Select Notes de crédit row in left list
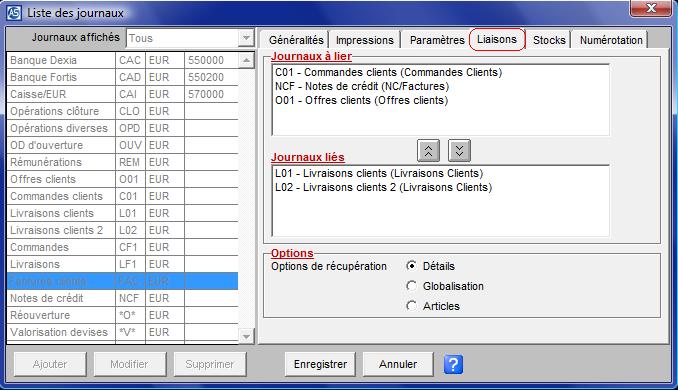 [122, 298]
